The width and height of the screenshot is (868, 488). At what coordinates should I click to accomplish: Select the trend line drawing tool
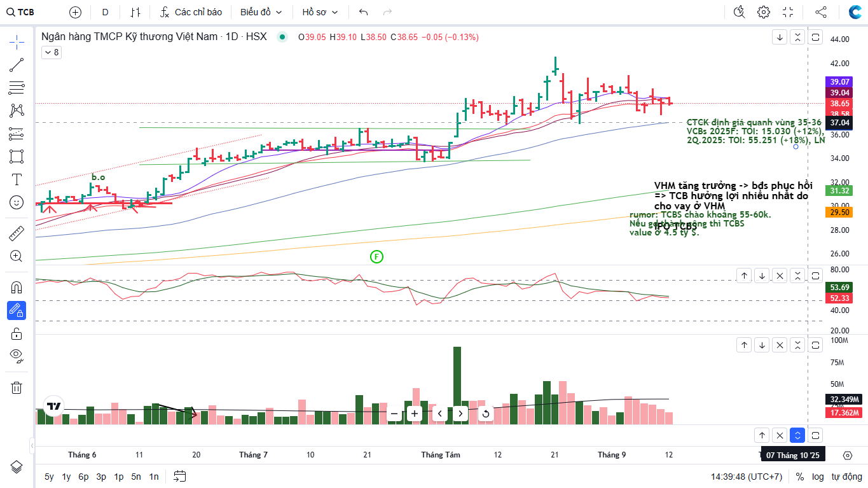(17, 64)
